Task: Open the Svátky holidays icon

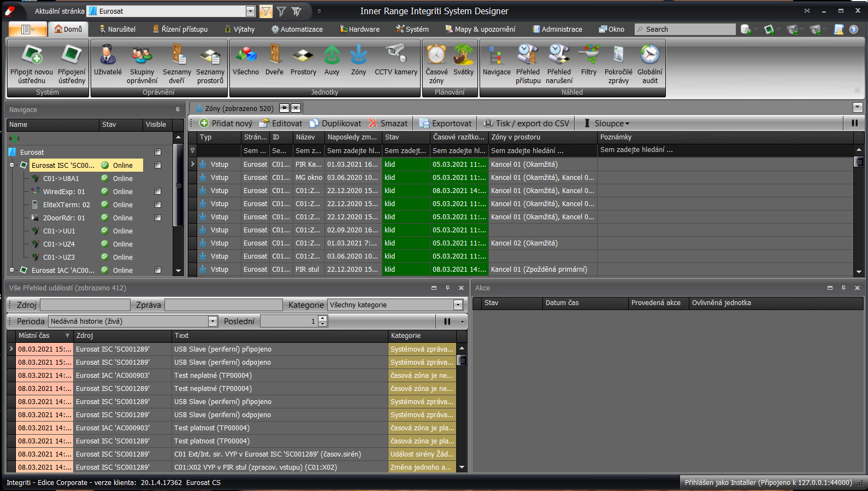Action: coord(463,55)
